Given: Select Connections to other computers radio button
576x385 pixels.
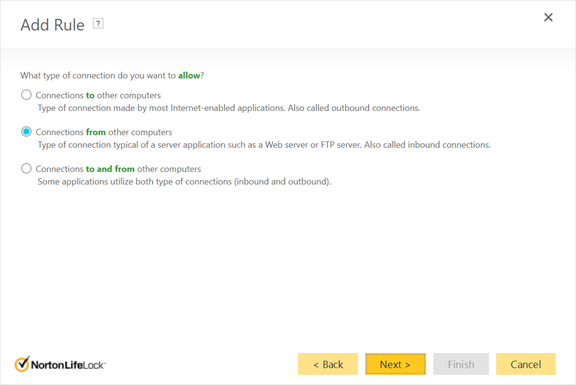Looking at the screenshot, I should [26, 95].
